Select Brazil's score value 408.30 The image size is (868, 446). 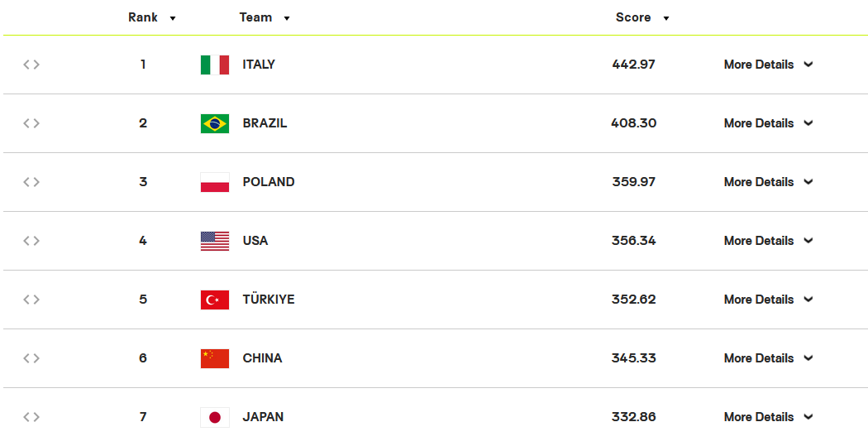(634, 123)
